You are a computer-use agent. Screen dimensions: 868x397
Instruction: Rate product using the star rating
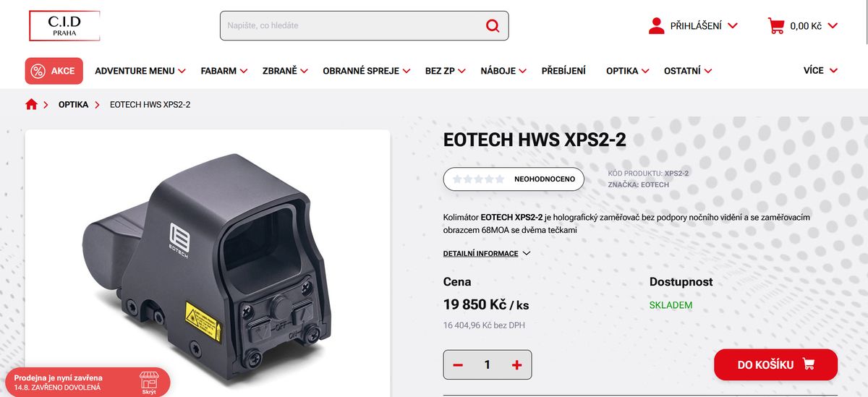tap(479, 179)
